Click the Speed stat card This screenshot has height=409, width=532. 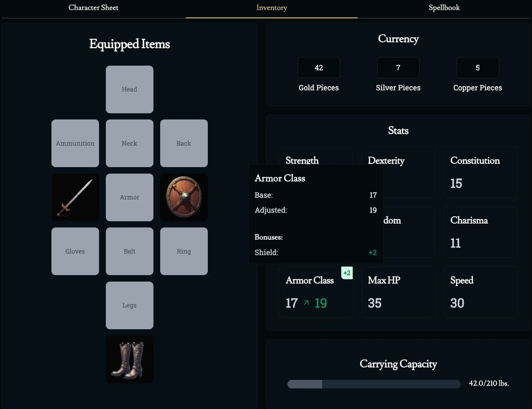481,292
